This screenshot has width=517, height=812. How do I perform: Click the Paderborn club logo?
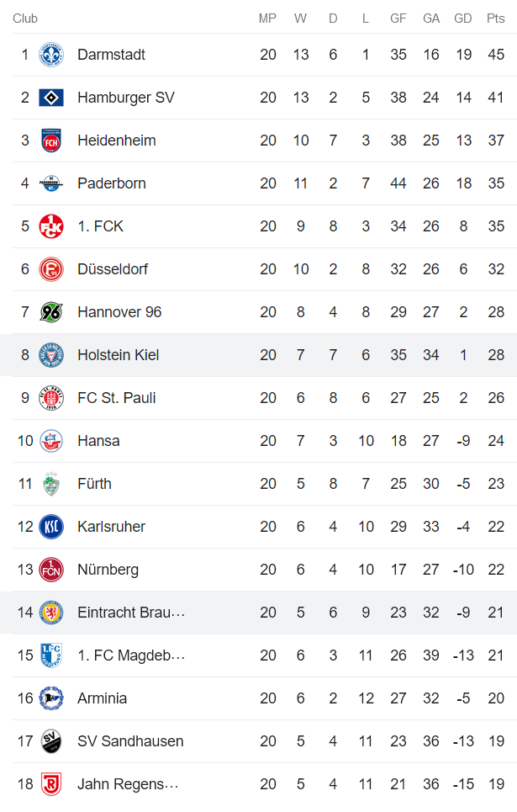[x=51, y=183]
